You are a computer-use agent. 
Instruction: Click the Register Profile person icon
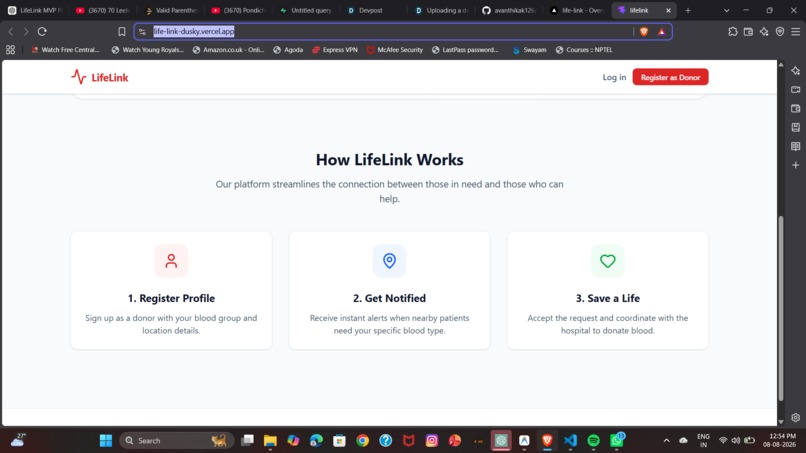tap(171, 261)
